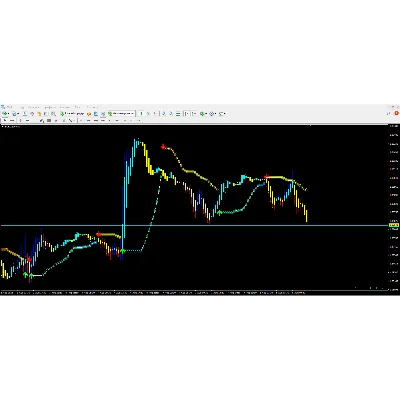Open the Periods clock dropdown
Image resolution: width=400 pixels, height=400 pixels.
click(x=213, y=114)
